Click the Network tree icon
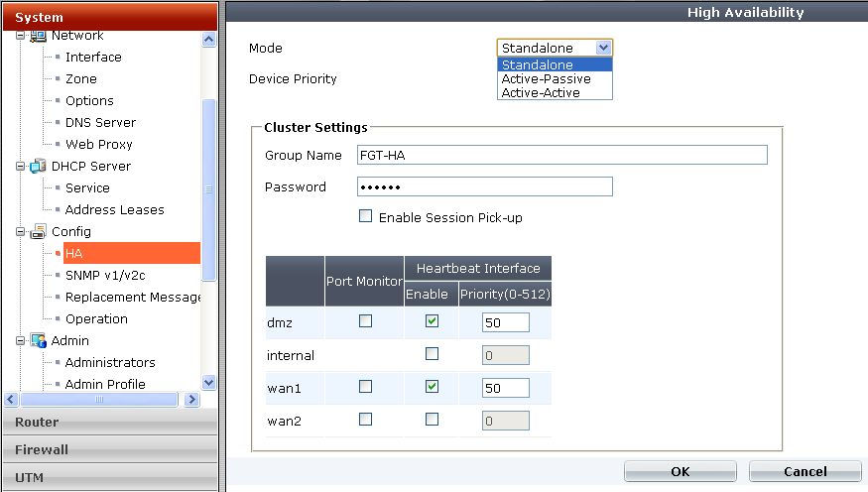 coord(39,37)
